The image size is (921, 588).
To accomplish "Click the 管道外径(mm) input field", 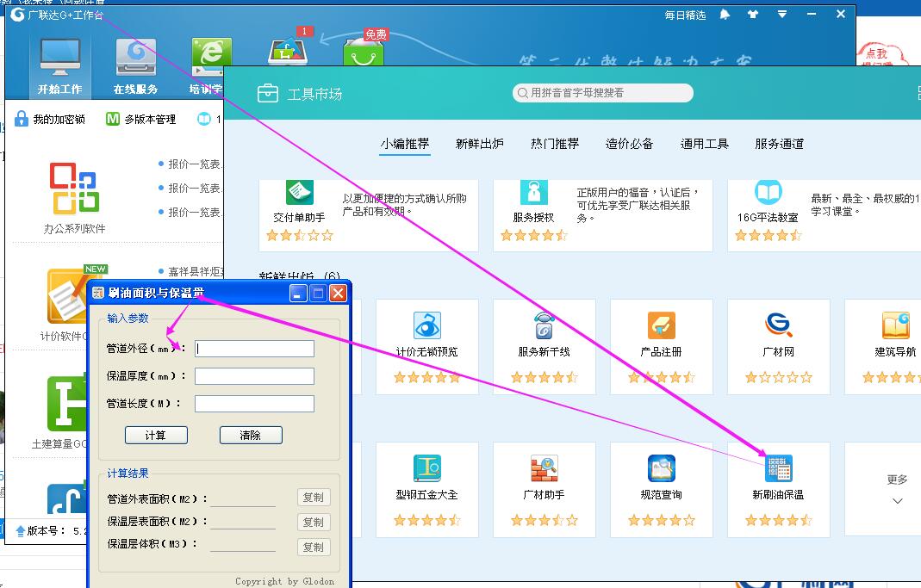I will (x=254, y=349).
